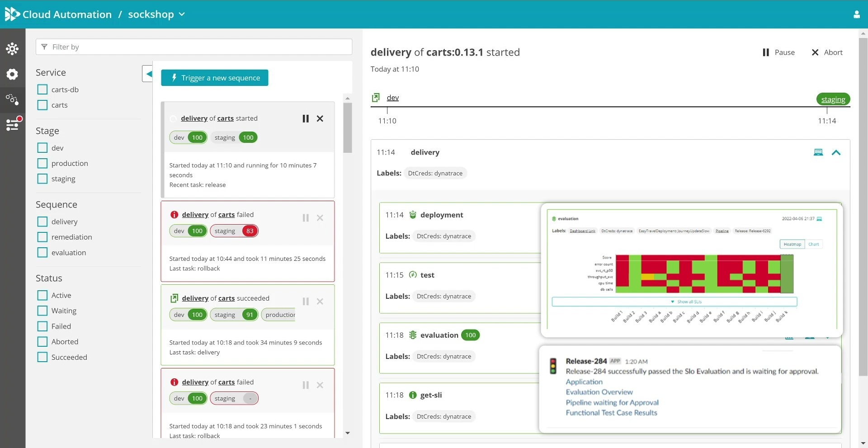Open the delivery event payload icon
The image size is (868, 448).
(x=818, y=152)
